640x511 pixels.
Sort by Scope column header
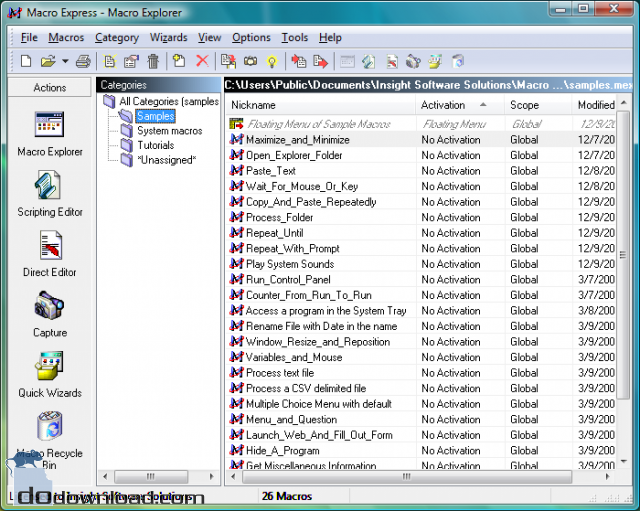point(538,105)
